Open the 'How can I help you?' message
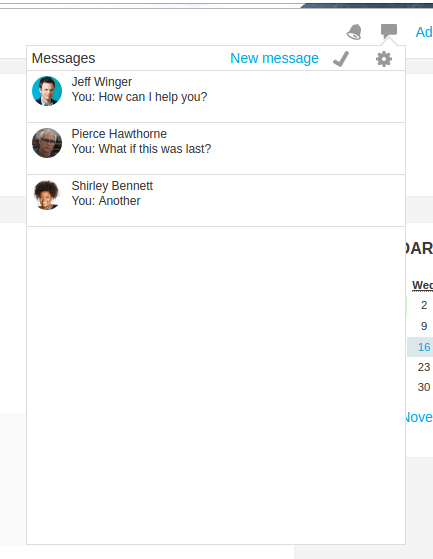Image resolution: width=433 pixels, height=559 pixels. pos(139,97)
